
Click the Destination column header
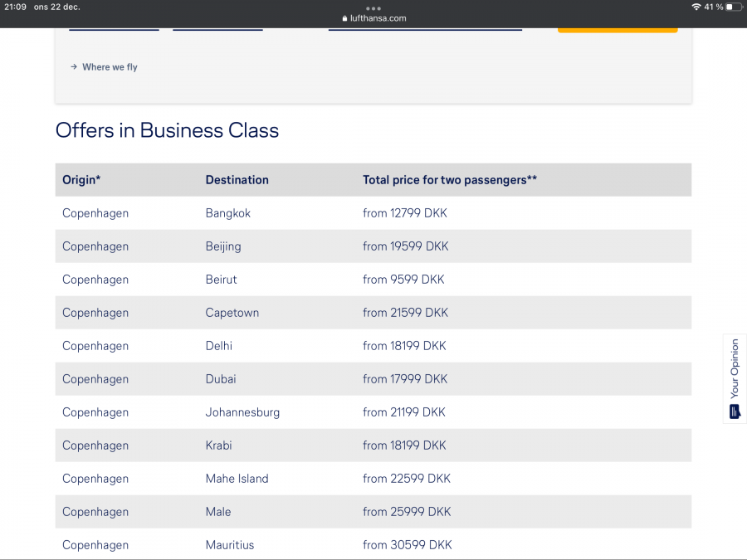(237, 180)
